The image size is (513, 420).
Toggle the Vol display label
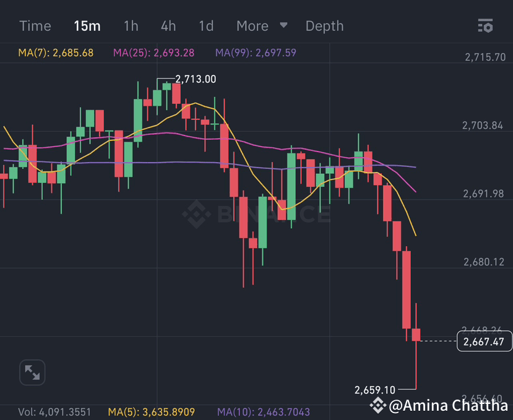pyautogui.click(x=54, y=411)
